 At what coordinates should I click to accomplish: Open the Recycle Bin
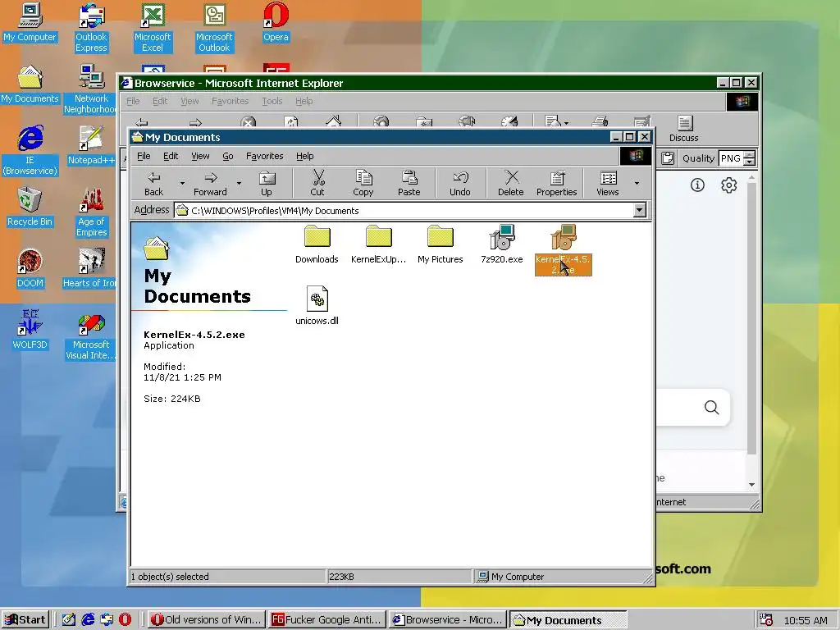tap(30, 208)
